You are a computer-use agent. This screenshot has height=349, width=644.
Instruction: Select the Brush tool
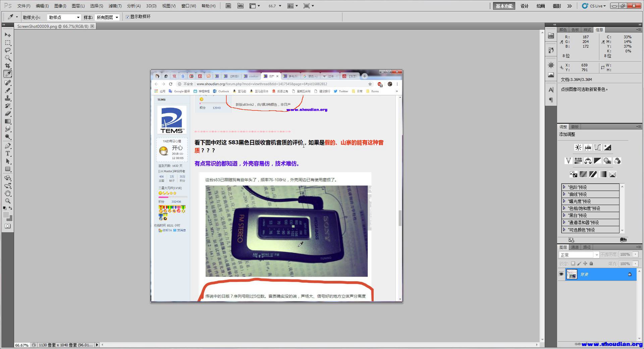coord(8,90)
